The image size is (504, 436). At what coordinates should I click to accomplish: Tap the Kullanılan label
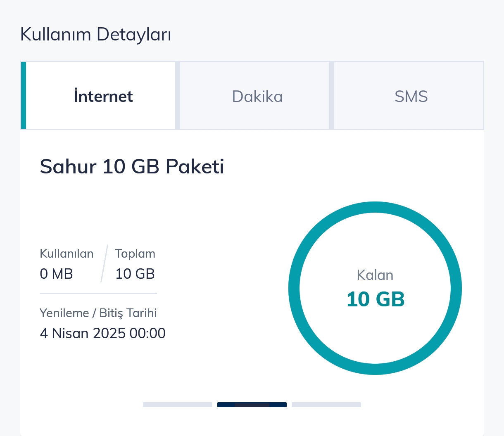click(67, 254)
